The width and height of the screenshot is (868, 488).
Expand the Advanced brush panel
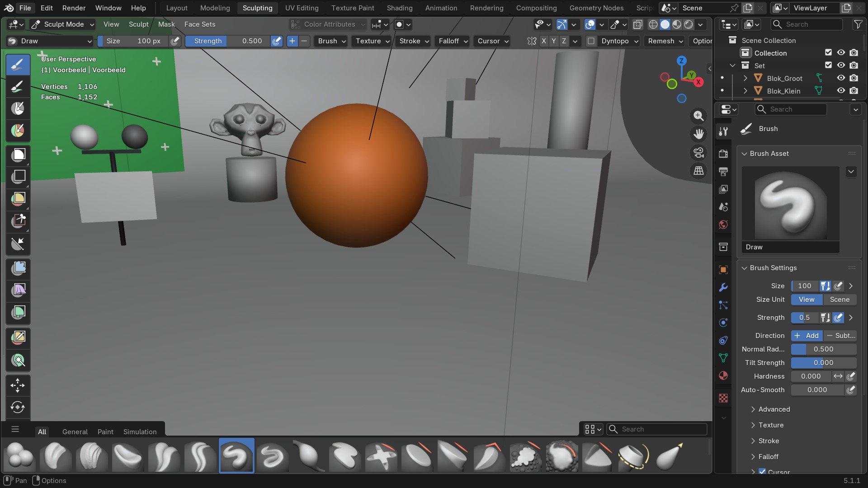(x=774, y=409)
